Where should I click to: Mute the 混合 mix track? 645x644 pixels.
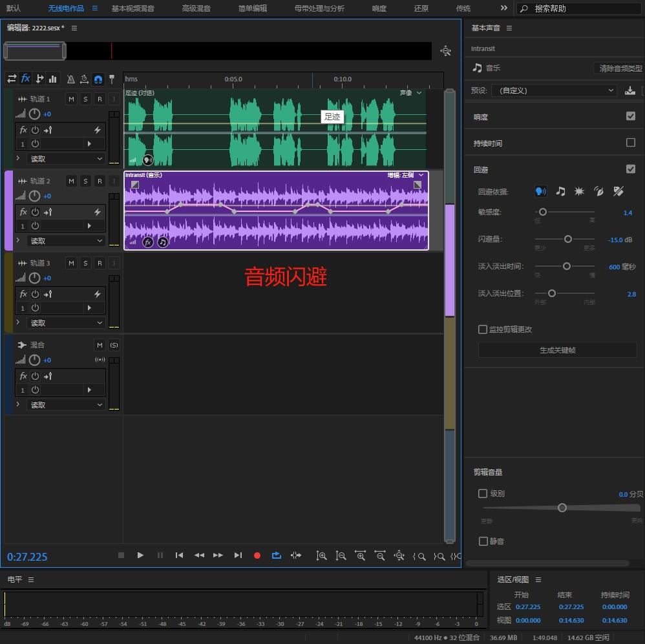pos(100,345)
